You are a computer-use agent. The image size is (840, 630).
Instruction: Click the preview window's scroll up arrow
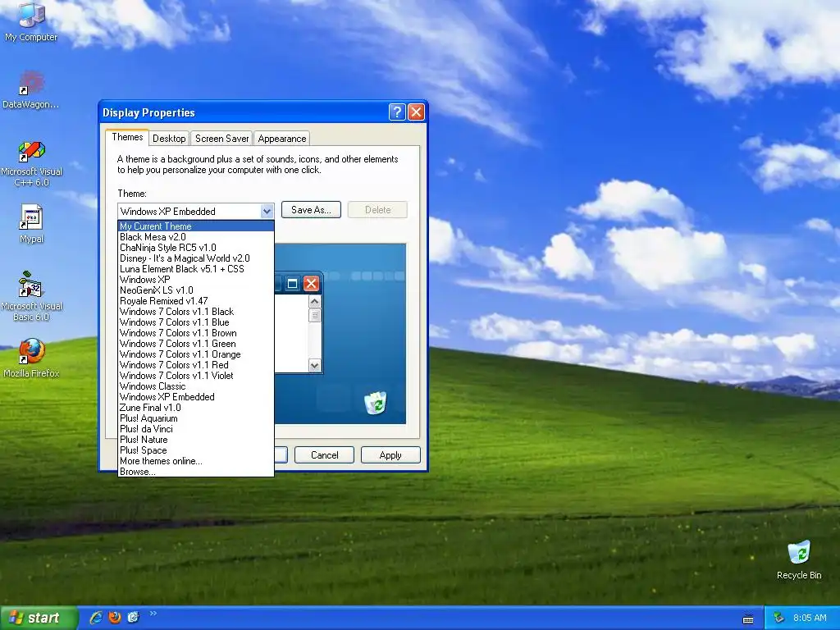click(314, 302)
